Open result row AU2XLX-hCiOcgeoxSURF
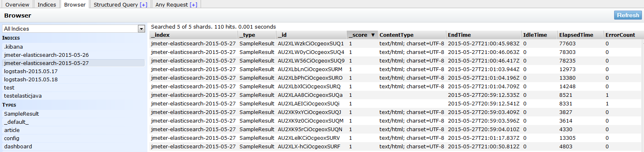Screen dimensions: 644x152 (x=395, y=146)
